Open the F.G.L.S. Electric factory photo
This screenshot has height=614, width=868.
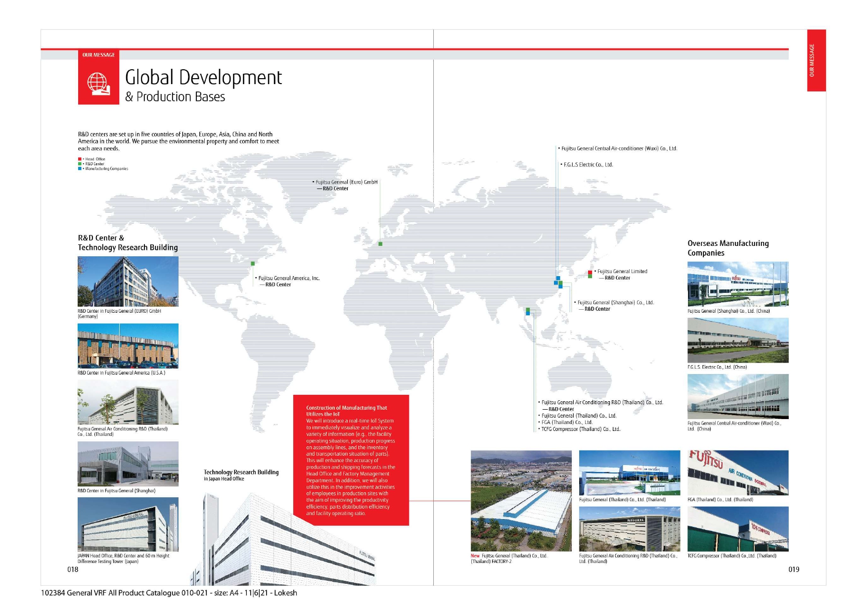[x=738, y=340]
